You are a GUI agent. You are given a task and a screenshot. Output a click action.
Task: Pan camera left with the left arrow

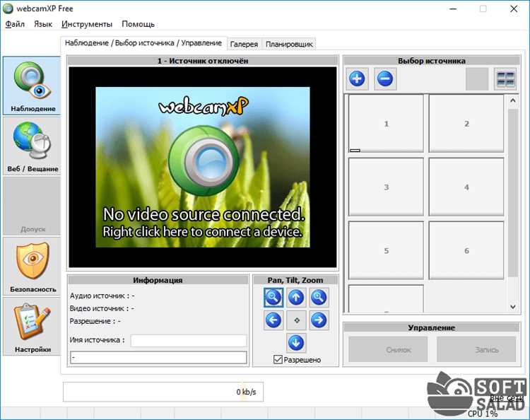(x=273, y=320)
